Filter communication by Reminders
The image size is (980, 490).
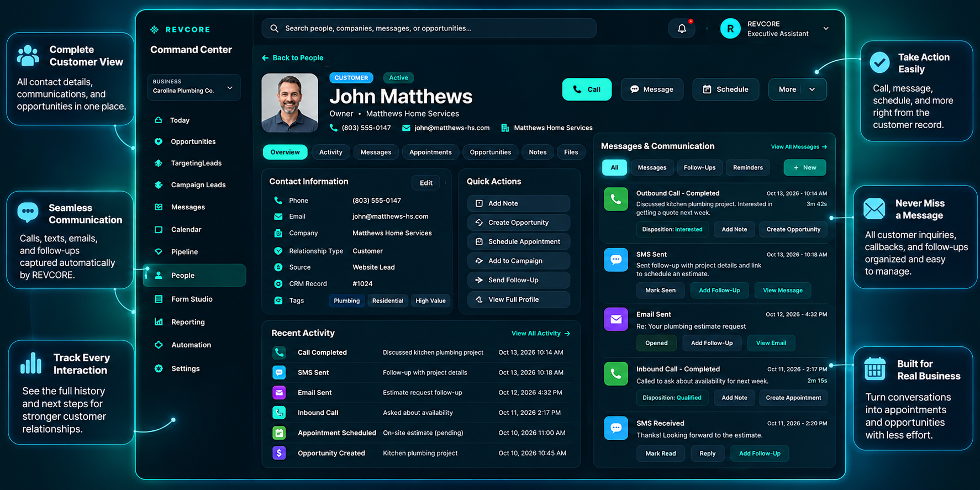(748, 167)
